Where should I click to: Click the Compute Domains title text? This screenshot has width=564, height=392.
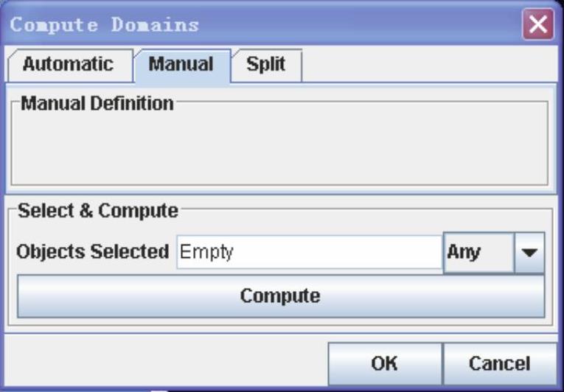tap(104, 25)
